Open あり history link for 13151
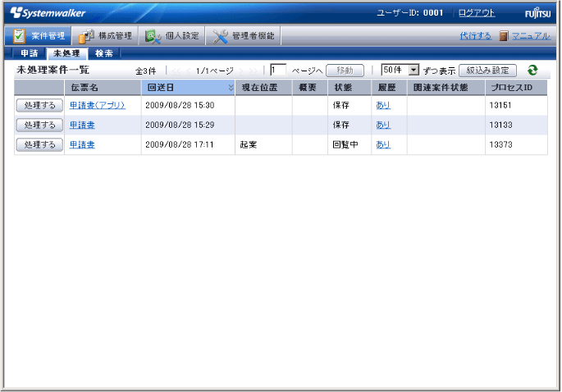The height and width of the screenshot is (392, 562). pyautogui.click(x=383, y=105)
